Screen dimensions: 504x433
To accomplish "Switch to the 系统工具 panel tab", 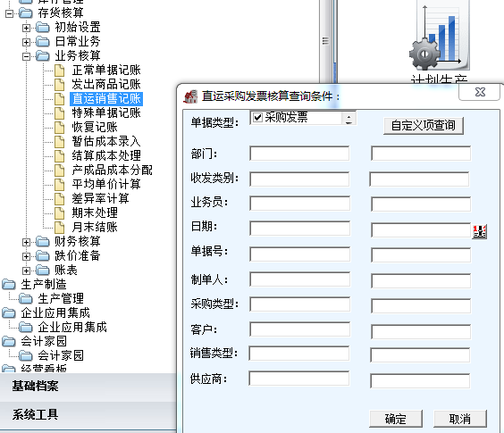I will click(x=36, y=414).
